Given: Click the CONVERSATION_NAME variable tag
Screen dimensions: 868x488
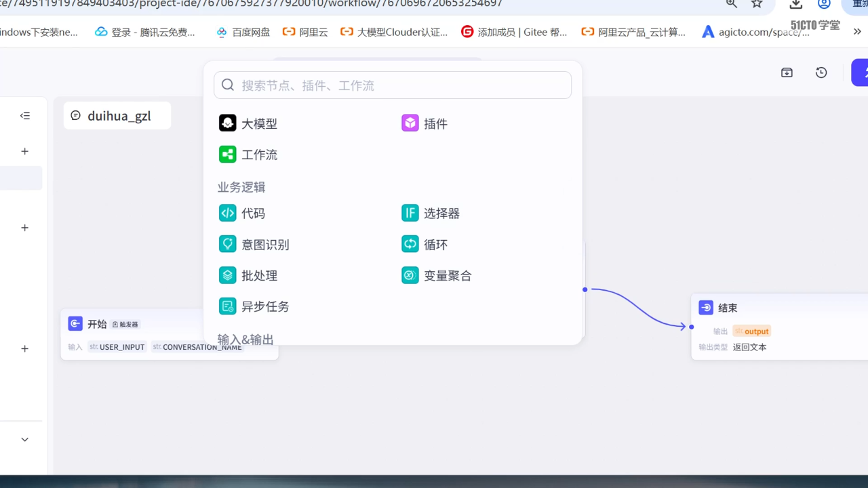Looking at the screenshot, I should tap(197, 347).
